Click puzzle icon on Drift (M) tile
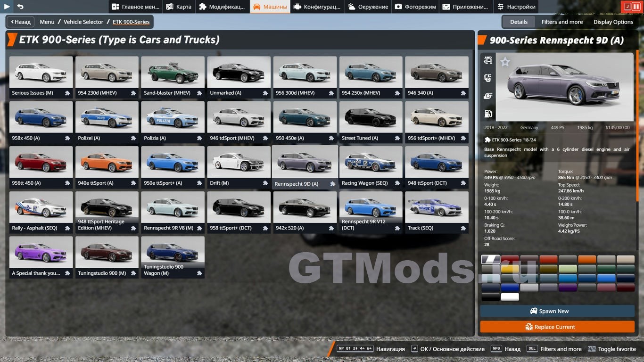 click(x=265, y=183)
